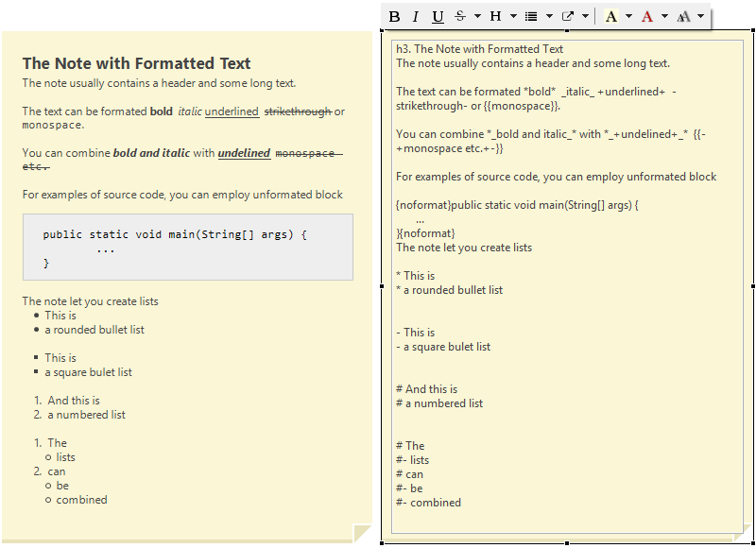Image resolution: width=756 pixels, height=548 pixels.
Task: Expand the heading level dropdown arrow
Action: (x=513, y=16)
